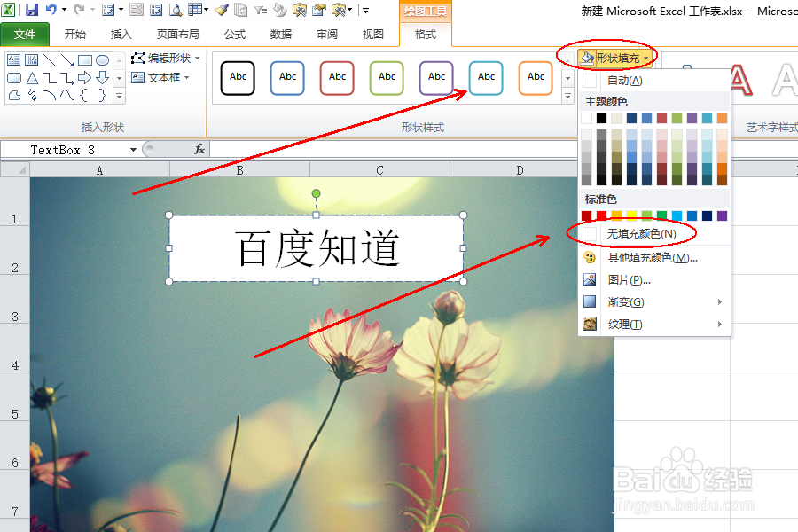Screen dimensions: 798x532
Task: Save the workbook with the floppy disk icon
Action: point(32,10)
